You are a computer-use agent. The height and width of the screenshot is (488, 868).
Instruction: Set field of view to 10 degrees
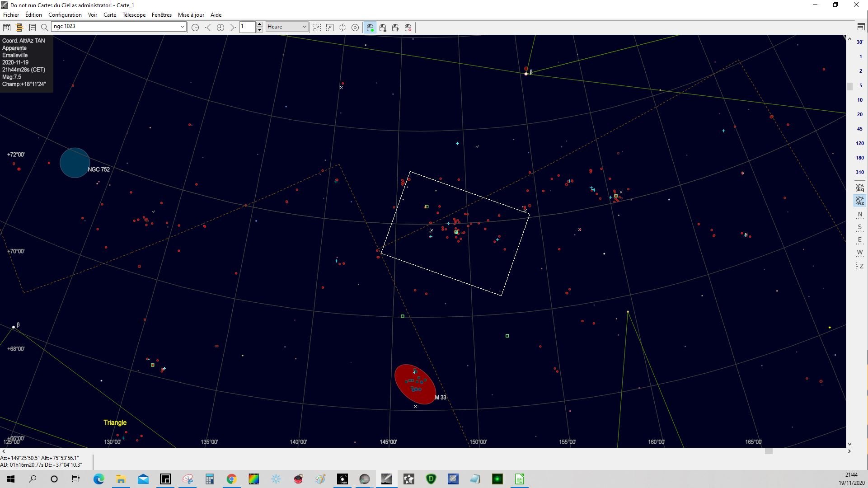pyautogui.click(x=860, y=100)
